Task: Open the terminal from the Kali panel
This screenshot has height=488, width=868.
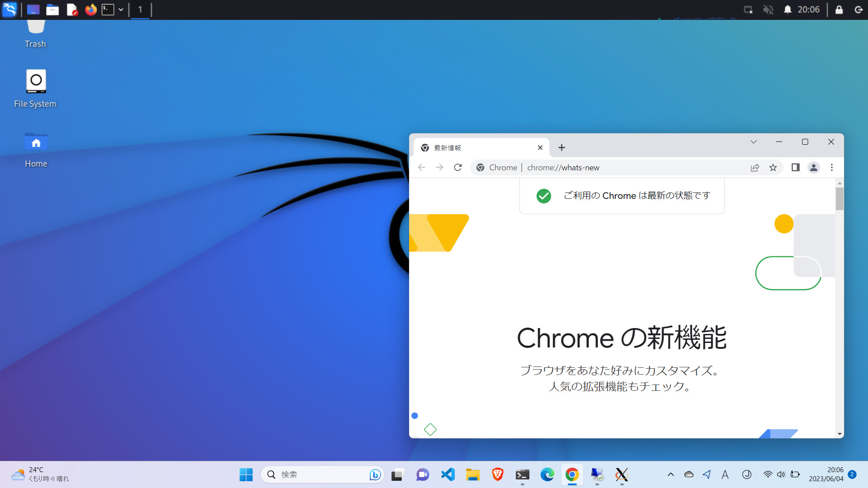Action: [x=108, y=9]
